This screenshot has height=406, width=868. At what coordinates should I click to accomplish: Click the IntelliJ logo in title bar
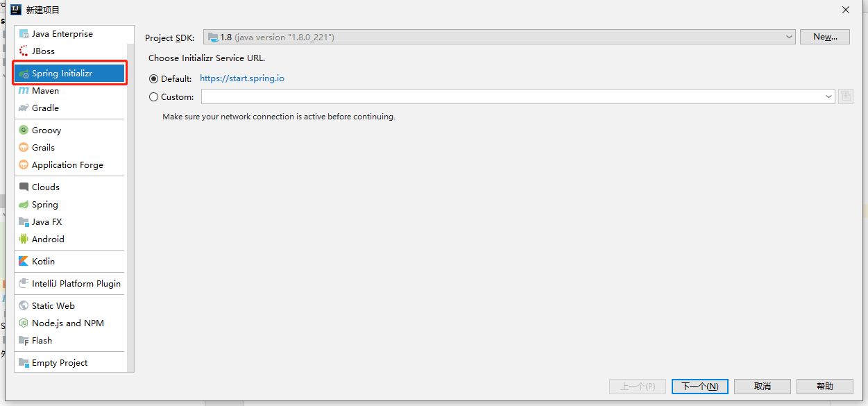[15, 10]
